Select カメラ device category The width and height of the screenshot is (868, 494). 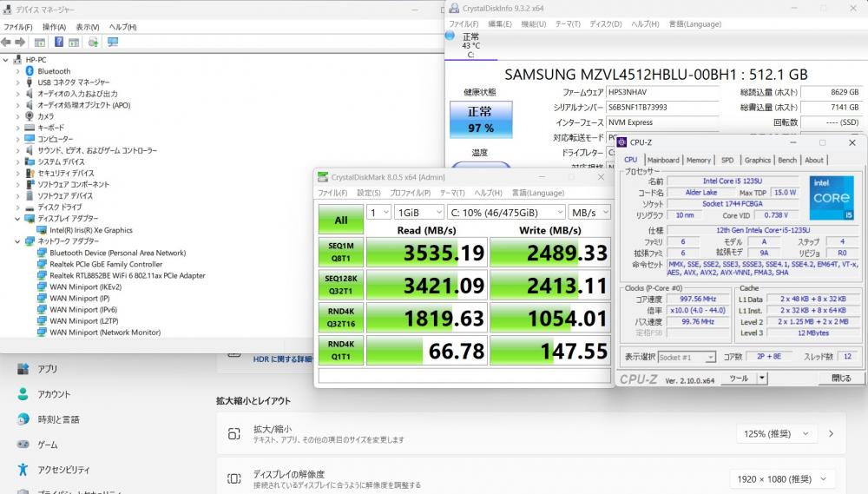[45, 116]
